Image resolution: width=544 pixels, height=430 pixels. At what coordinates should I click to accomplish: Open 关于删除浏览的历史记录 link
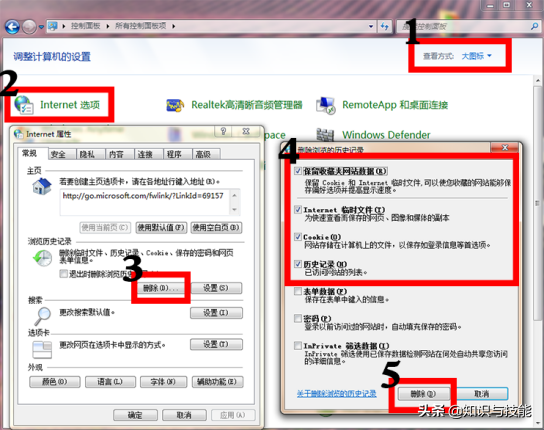337,394
